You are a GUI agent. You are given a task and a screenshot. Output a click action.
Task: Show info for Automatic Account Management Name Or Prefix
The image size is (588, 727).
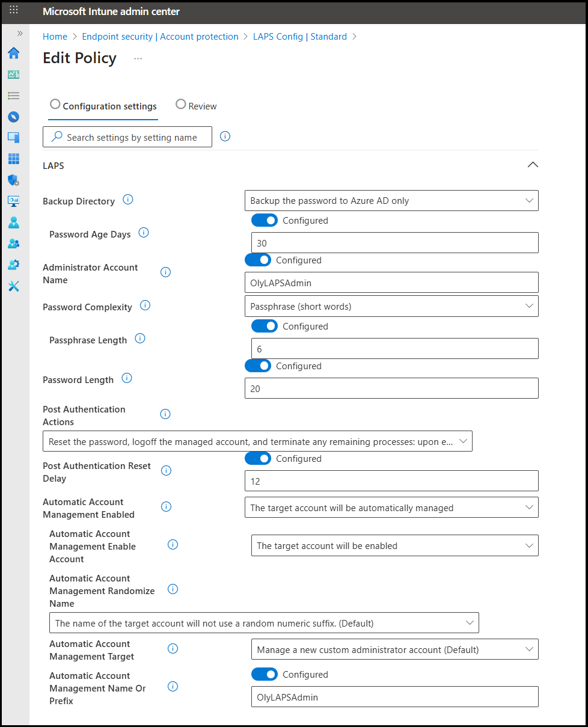pos(173,687)
